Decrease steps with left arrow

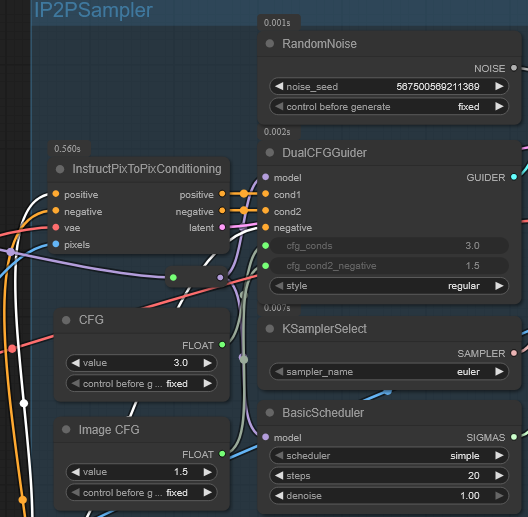point(279,476)
